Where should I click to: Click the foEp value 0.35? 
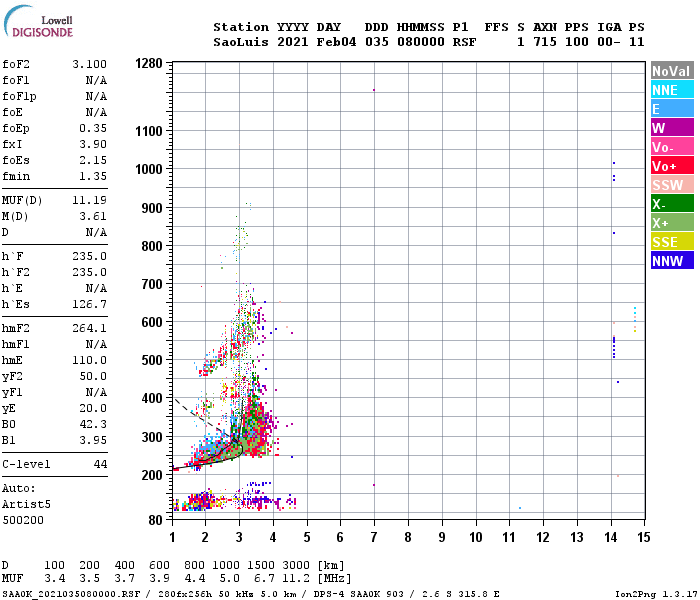click(93, 129)
